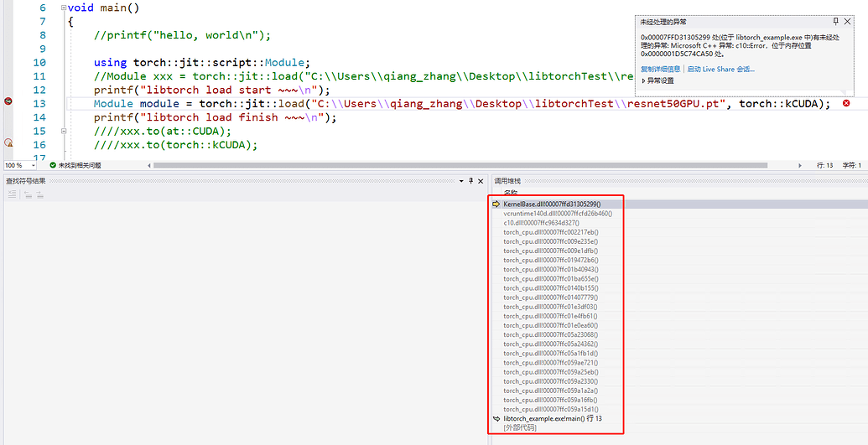The width and height of the screenshot is (868, 445).
Task: Select the libtorch_example.exe!main() line 13 frame
Action: coord(553,418)
